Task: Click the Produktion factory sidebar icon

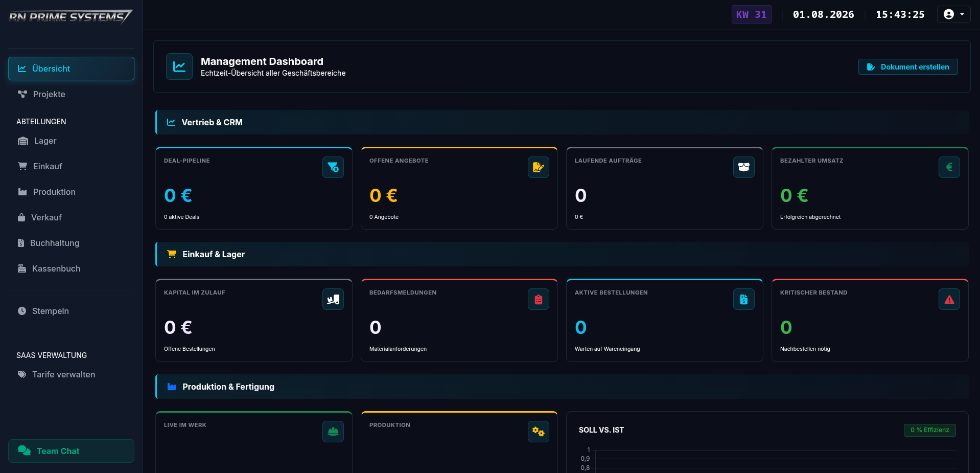Action: click(x=22, y=192)
